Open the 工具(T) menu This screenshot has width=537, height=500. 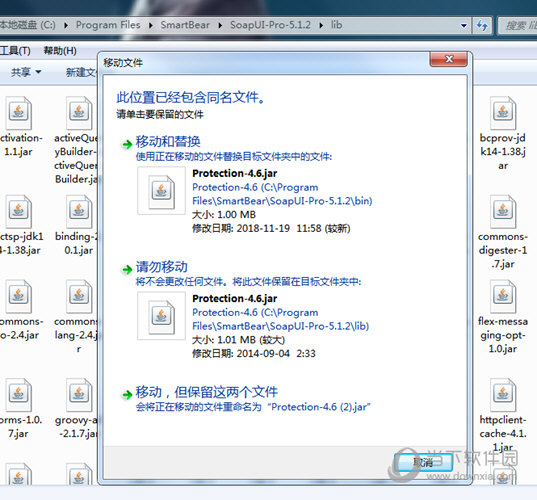click(15, 51)
